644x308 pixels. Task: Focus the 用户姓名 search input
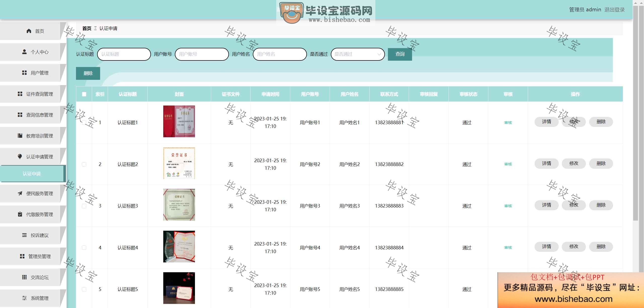280,54
